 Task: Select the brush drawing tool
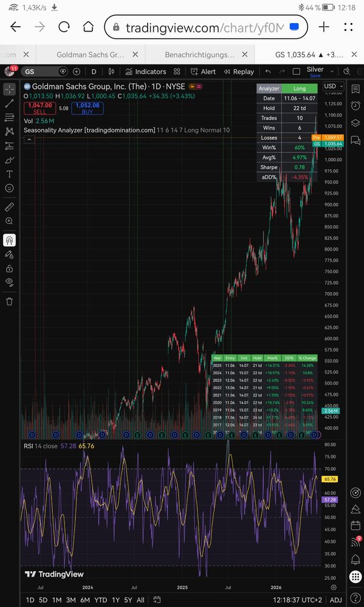coord(9,160)
